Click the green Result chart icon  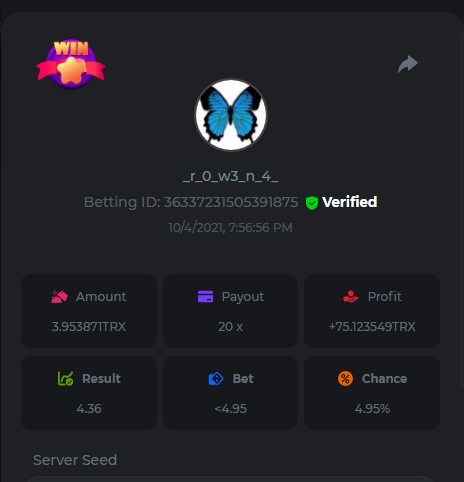(x=65, y=379)
